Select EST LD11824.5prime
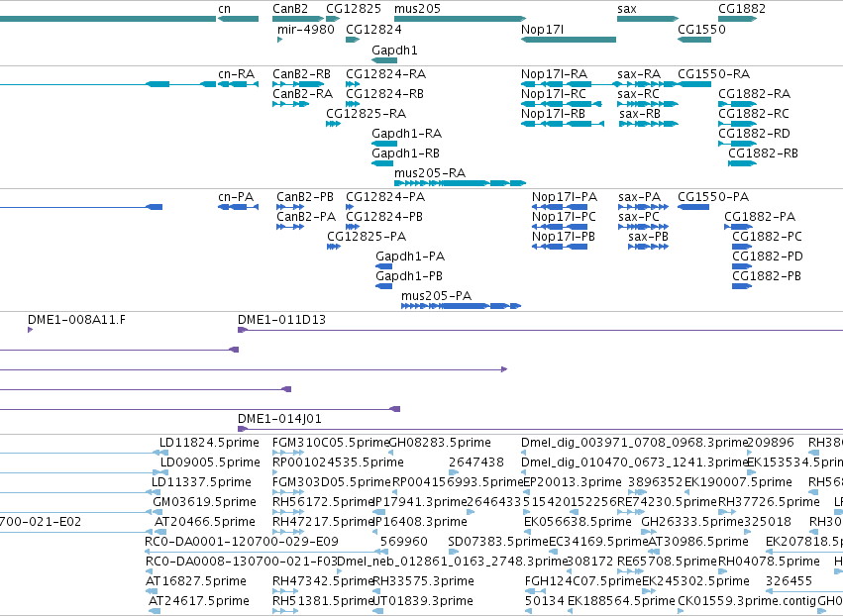The image size is (843, 616). click(209, 443)
